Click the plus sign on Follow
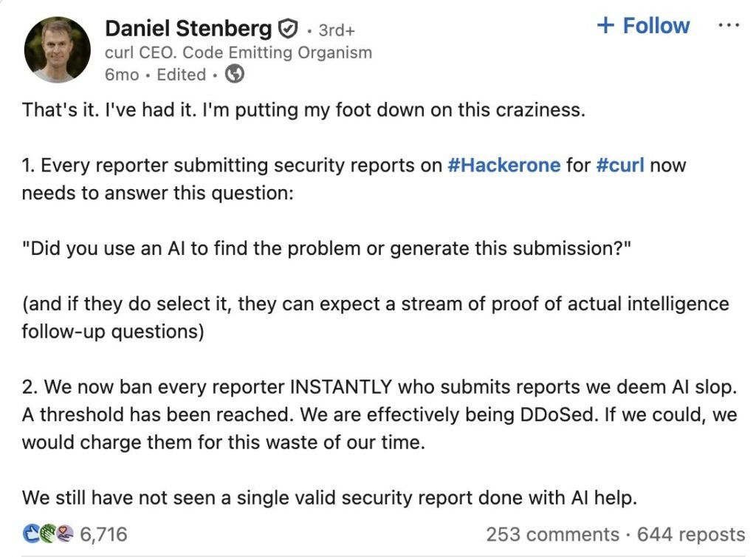The height and width of the screenshot is (557, 756). [x=605, y=26]
